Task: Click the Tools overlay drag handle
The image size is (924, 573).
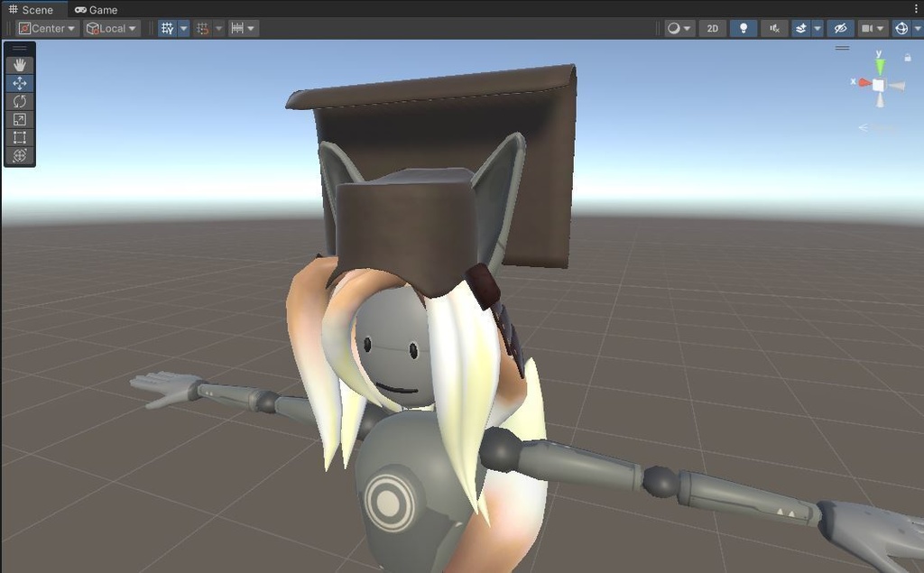Action: (x=20, y=49)
